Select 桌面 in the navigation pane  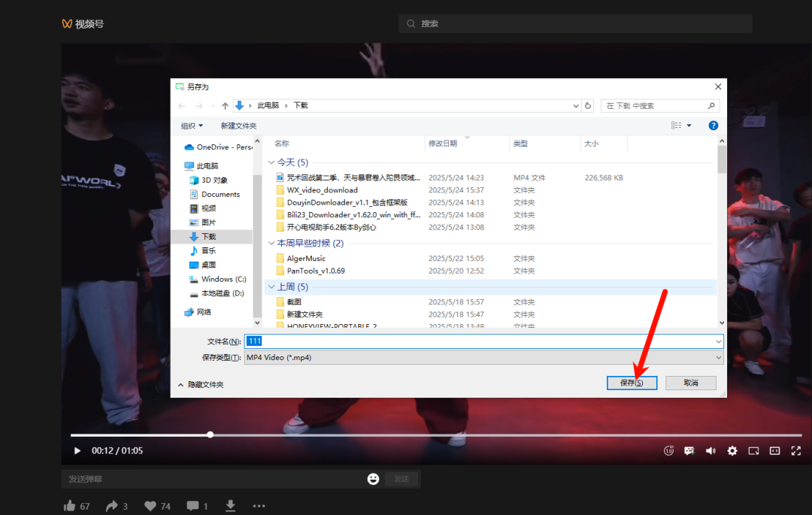(208, 265)
